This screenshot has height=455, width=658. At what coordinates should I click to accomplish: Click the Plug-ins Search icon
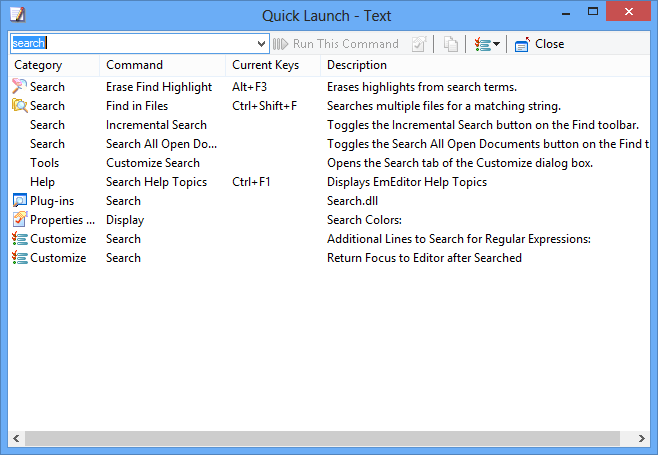[x=19, y=201]
